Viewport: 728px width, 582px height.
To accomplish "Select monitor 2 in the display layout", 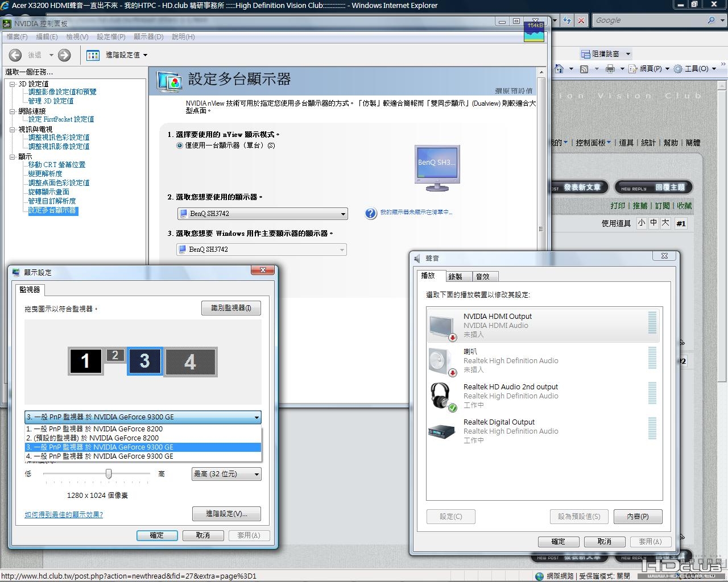I will 115,355.
